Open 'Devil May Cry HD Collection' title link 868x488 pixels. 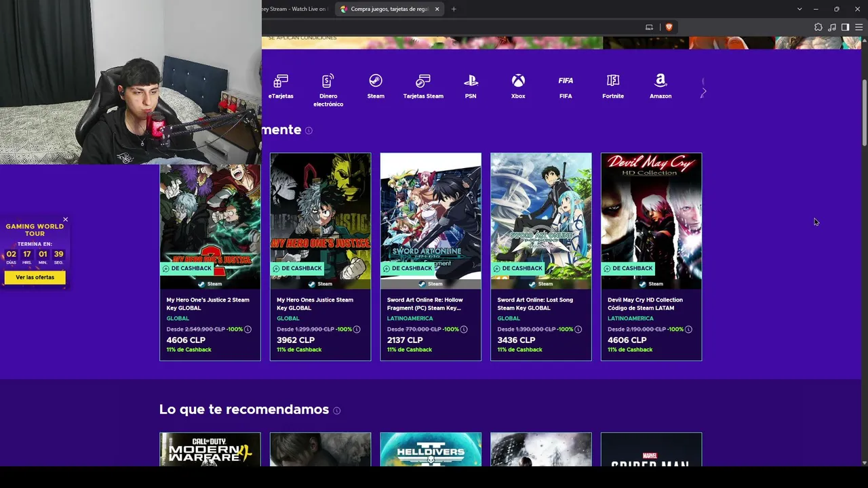pos(646,304)
